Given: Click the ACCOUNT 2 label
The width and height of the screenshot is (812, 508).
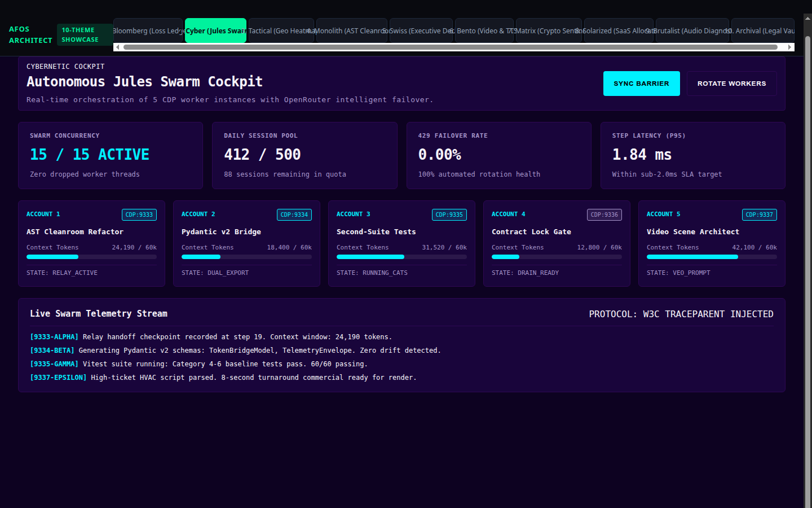Looking at the screenshot, I should (198, 214).
